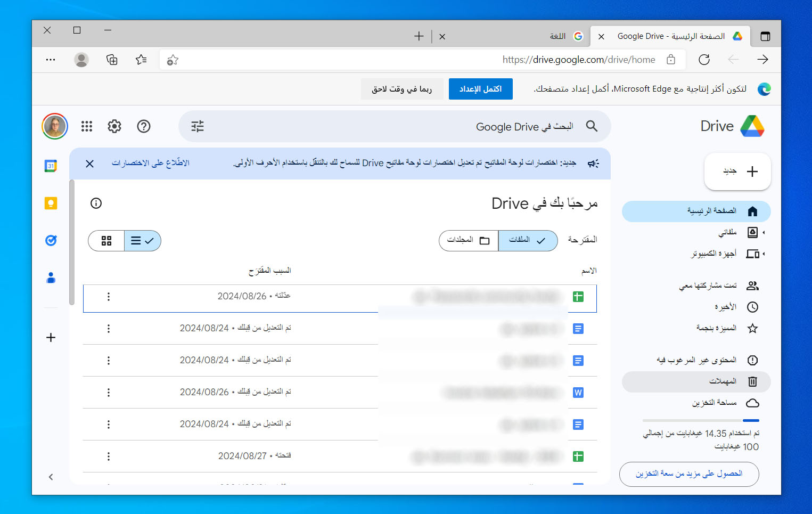The image size is (812, 514).
Task: Open tab actions menu icon
Action: tap(765, 36)
